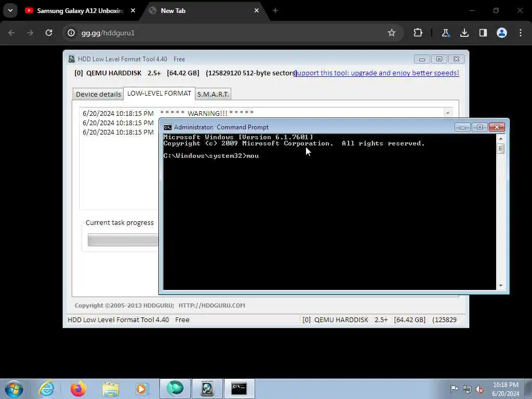Screen dimensions: 532x399
Task: Switch to Command Prompt taskbar button
Action: click(x=239, y=389)
